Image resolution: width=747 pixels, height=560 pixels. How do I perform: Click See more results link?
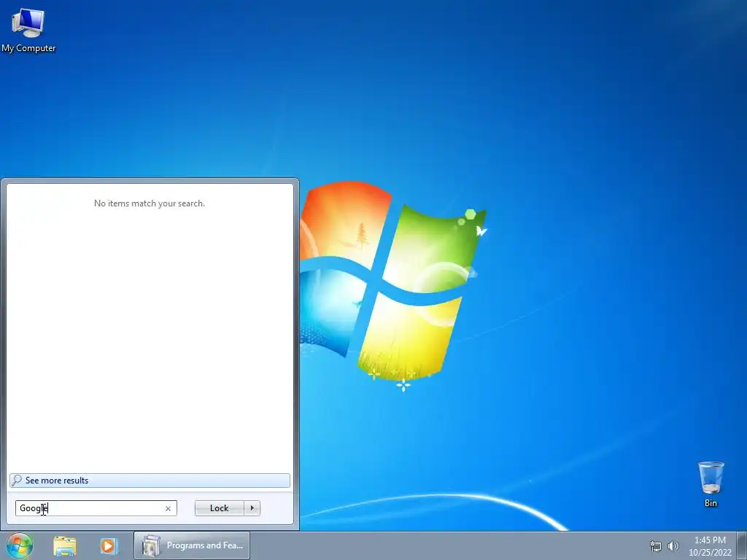click(x=150, y=481)
